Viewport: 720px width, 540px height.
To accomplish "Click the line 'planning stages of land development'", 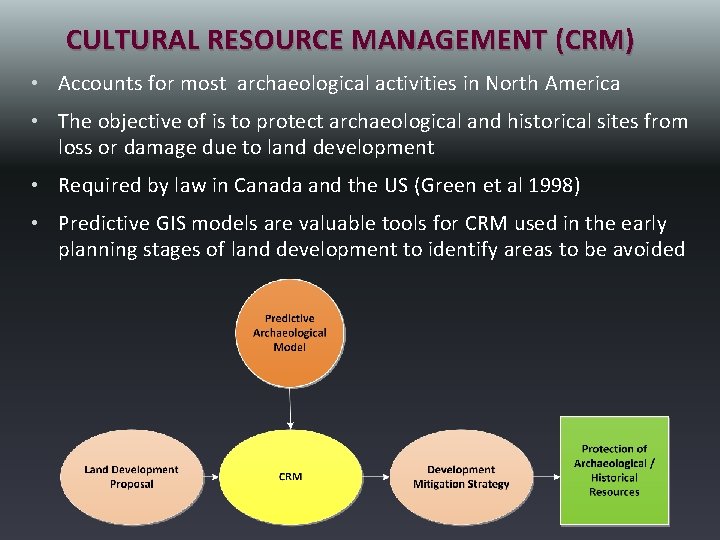I will pos(371,249).
